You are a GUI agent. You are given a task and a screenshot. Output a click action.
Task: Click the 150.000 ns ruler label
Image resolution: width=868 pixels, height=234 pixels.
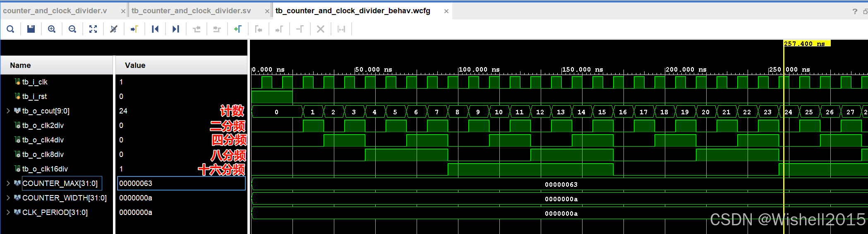[x=583, y=70]
